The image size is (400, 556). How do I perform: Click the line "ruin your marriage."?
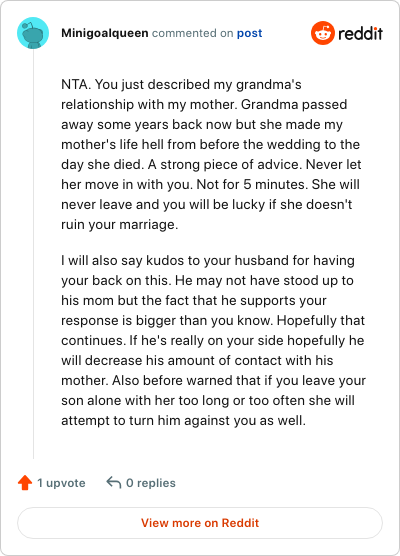tap(120, 224)
